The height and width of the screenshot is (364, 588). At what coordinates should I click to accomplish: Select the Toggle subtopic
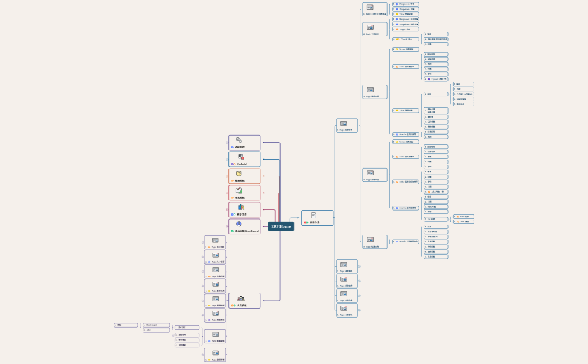click(x=405, y=29)
